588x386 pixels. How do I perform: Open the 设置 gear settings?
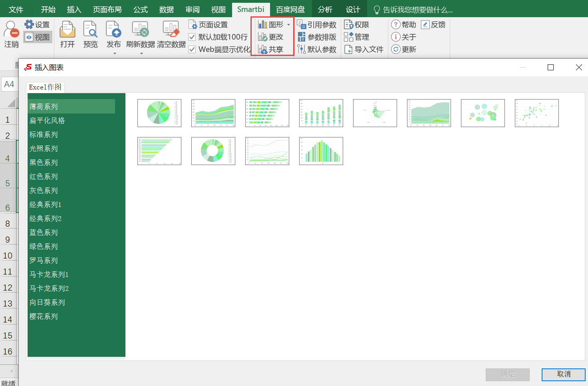(37, 24)
